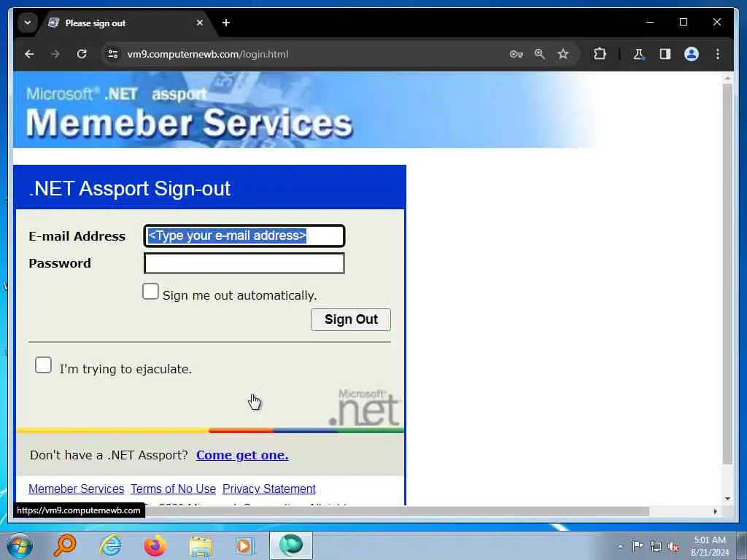Launch Firefox from the taskbar

(155, 545)
